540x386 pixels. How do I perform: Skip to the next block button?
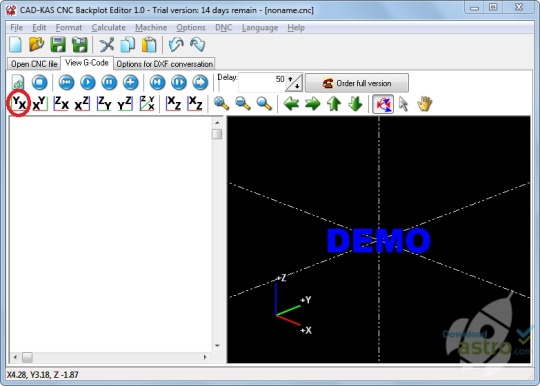coord(157,83)
